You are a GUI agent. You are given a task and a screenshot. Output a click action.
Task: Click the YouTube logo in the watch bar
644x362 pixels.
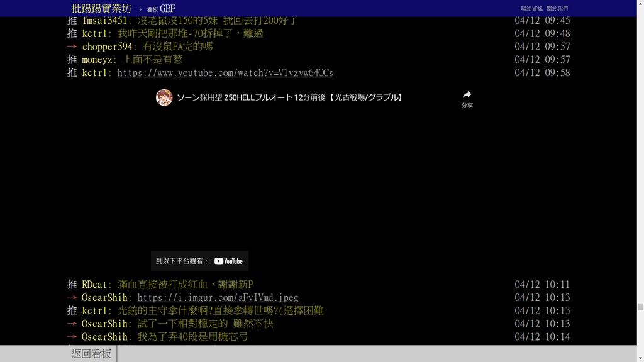pos(228,261)
